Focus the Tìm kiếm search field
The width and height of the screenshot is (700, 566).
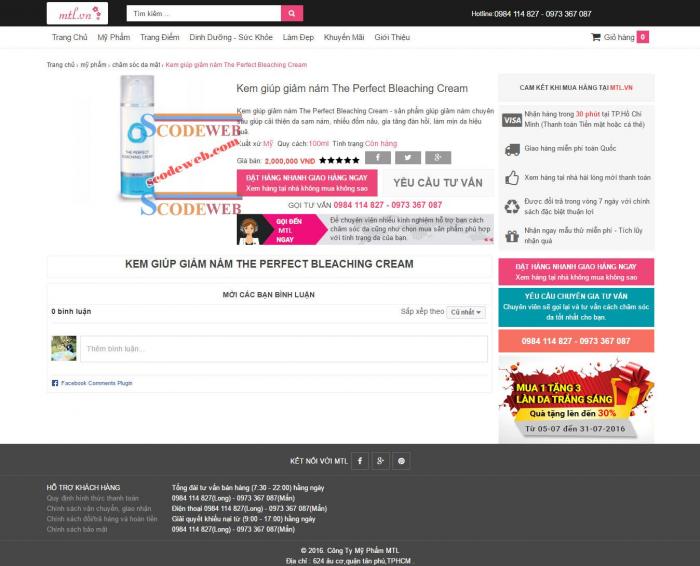click(x=204, y=13)
